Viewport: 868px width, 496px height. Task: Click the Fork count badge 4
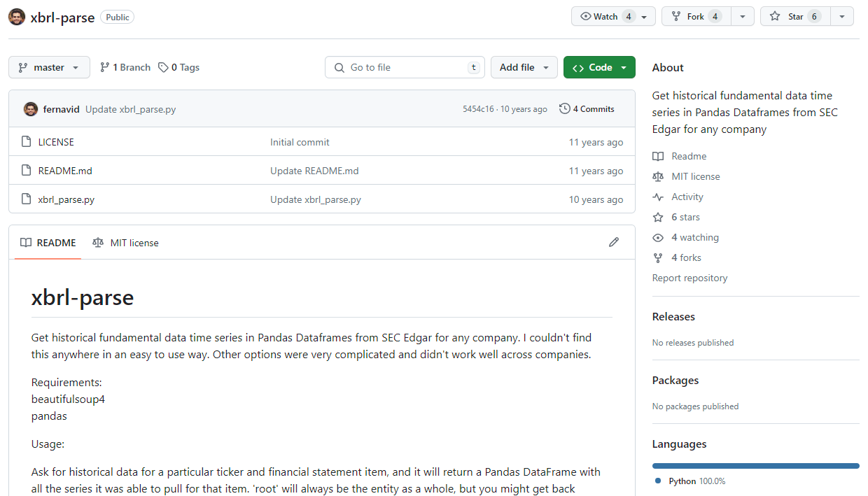point(715,17)
